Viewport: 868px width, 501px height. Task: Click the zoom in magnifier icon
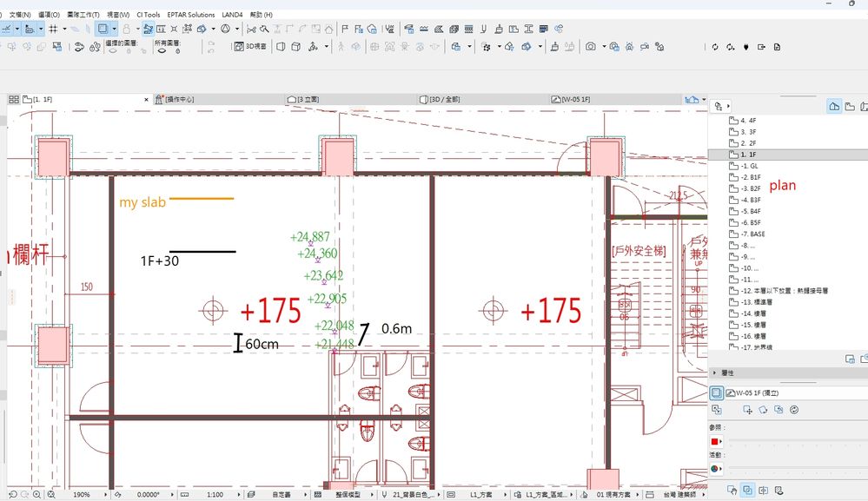(36, 494)
